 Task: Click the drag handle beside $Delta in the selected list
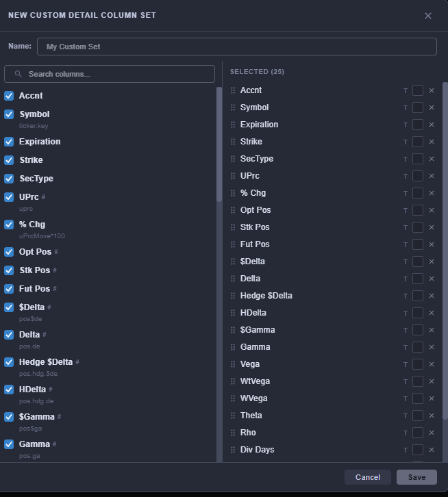click(x=233, y=262)
